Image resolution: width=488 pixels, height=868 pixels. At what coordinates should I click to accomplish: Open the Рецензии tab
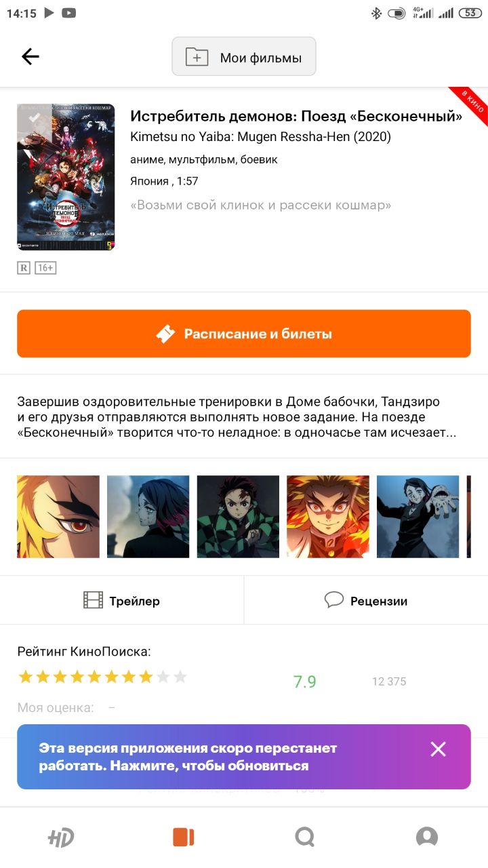[366, 600]
